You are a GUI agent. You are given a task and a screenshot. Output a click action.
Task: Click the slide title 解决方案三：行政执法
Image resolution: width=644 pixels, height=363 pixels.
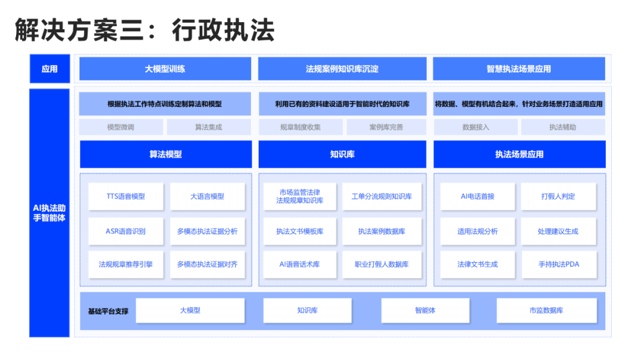(x=144, y=30)
